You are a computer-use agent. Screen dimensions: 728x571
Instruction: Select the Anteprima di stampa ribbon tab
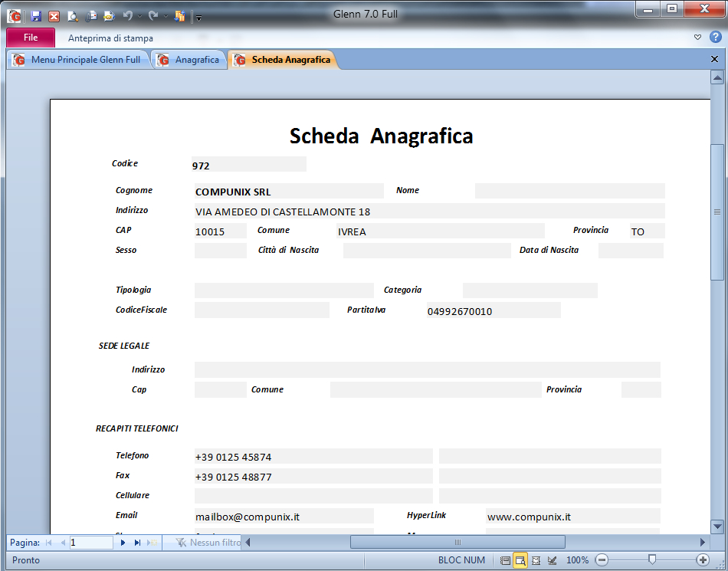(110, 38)
